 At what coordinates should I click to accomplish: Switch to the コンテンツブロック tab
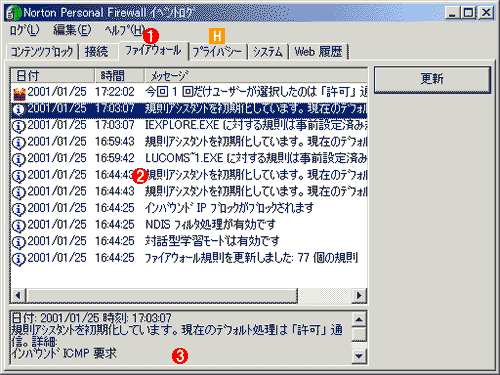(42, 52)
